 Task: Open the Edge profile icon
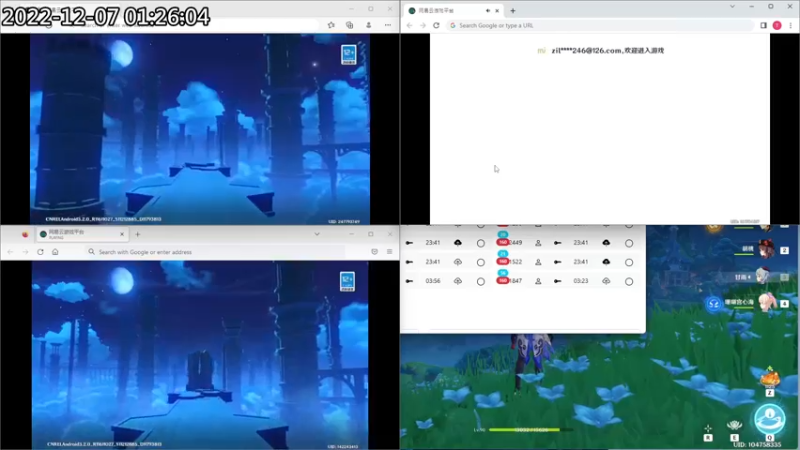(x=368, y=25)
